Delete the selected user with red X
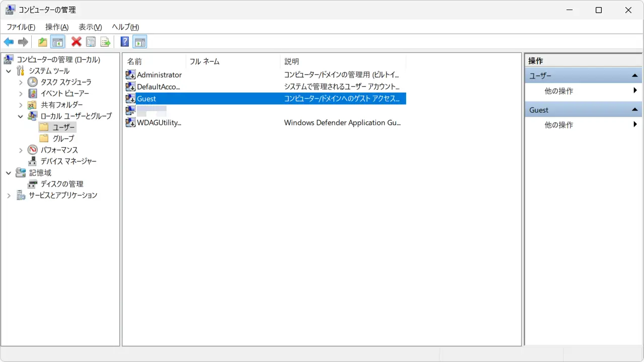644x362 pixels. click(76, 42)
